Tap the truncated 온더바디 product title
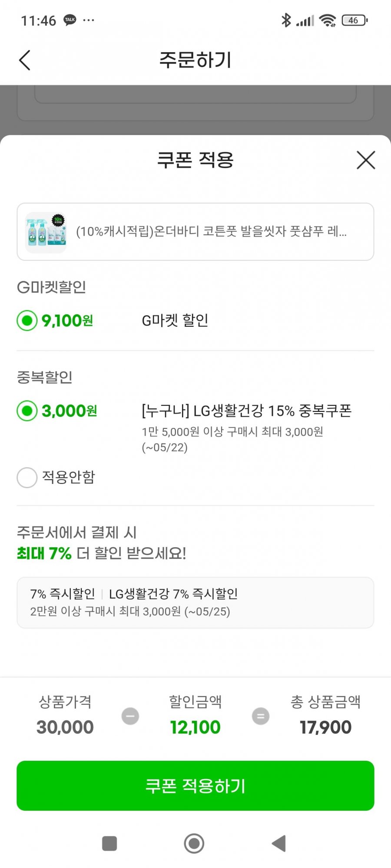Screen dimensions: 391x868 tap(211, 231)
